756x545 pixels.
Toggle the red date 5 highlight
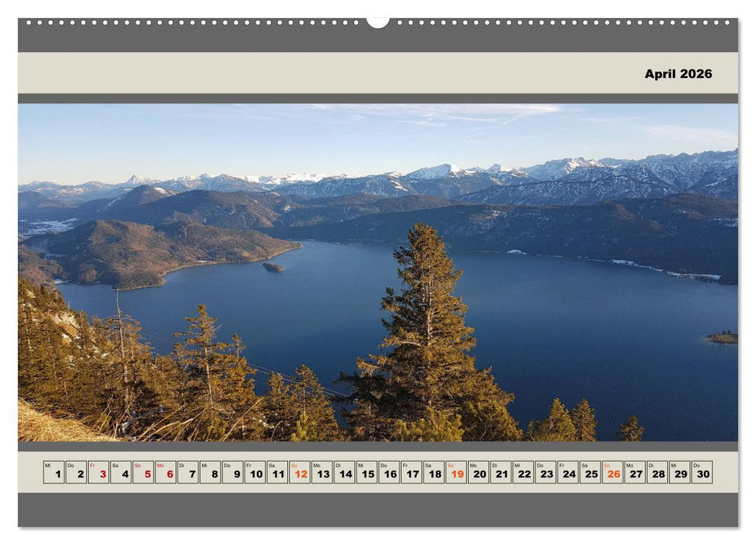[143, 473]
